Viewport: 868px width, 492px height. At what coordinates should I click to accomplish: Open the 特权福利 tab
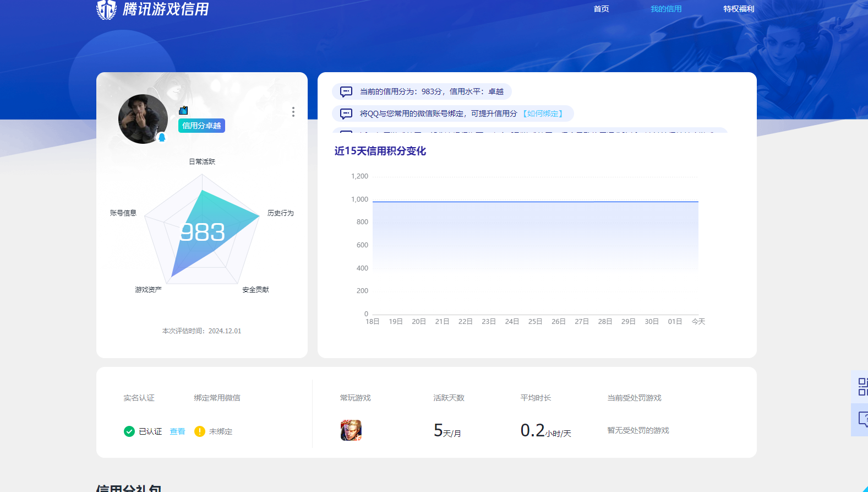(x=739, y=9)
